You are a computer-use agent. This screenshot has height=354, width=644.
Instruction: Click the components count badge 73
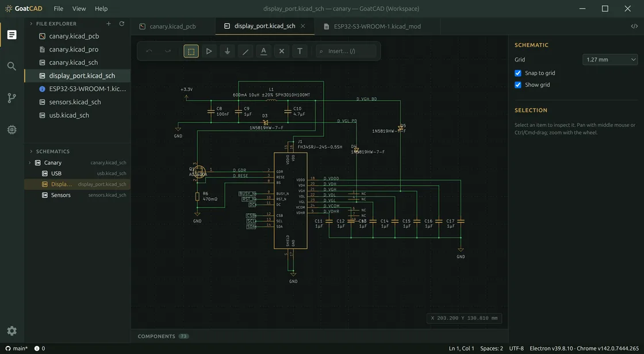183,336
